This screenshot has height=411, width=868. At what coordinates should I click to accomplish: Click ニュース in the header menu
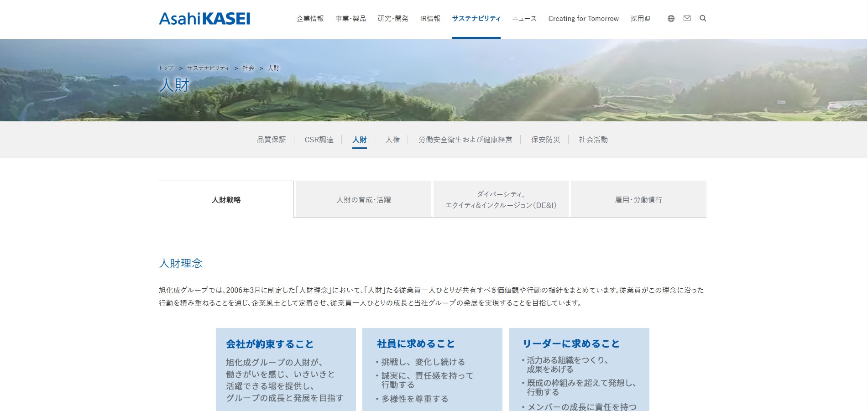pos(524,19)
